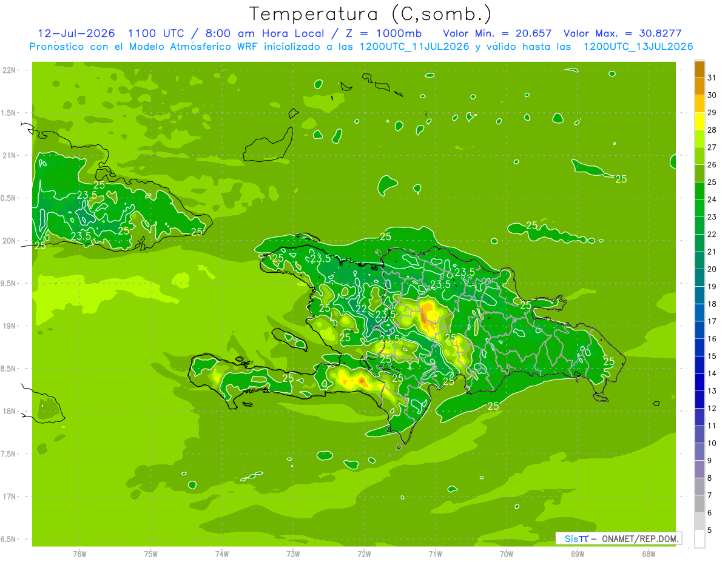Image resolution: width=728 pixels, height=562 pixels.
Task: Click the 9.5N latitude axis label
Action: [x=9, y=283]
